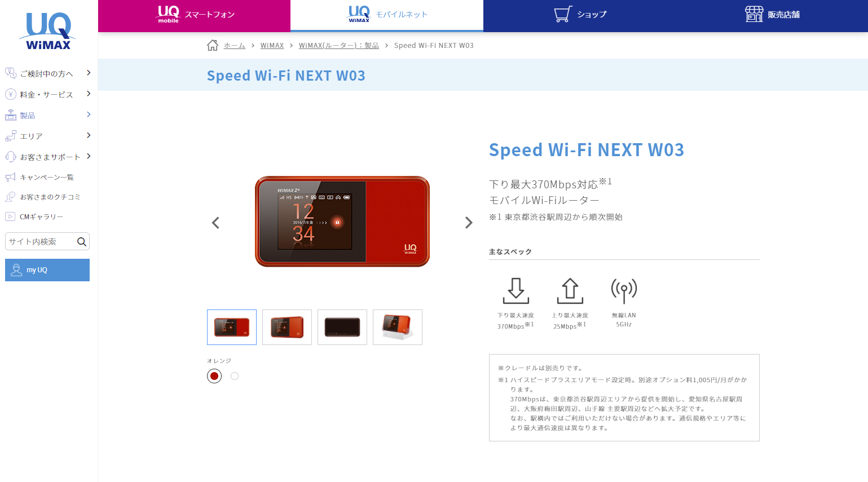Click the shopping cart ショップ icon
The width and height of the screenshot is (868, 482).
click(563, 14)
